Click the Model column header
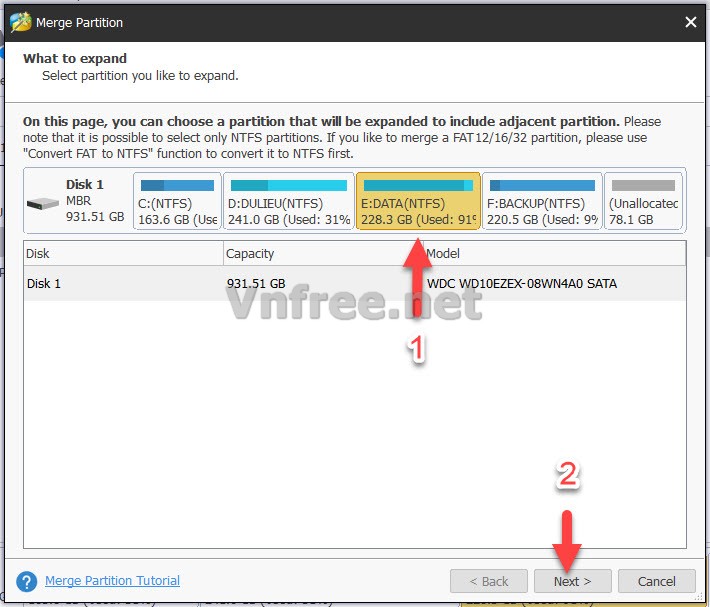 click(x=553, y=254)
